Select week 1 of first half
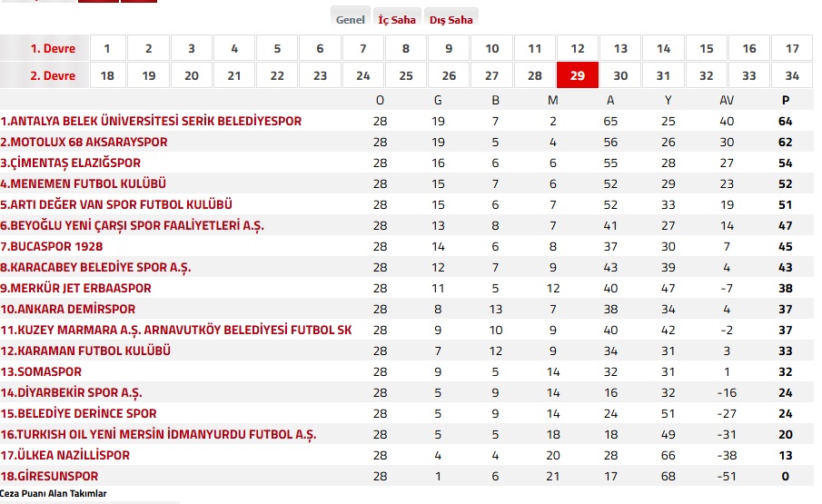Image resolution: width=822 pixels, height=504 pixels. click(106, 48)
